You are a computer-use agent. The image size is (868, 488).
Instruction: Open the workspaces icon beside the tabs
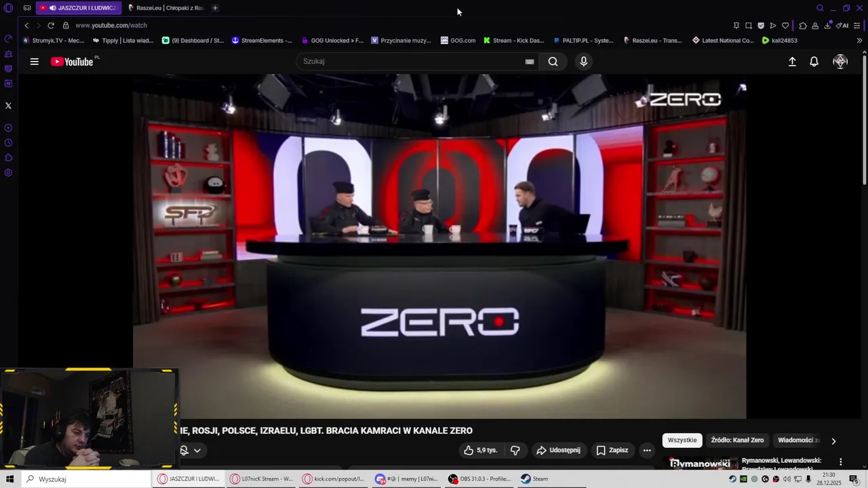(x=27, y=8)
